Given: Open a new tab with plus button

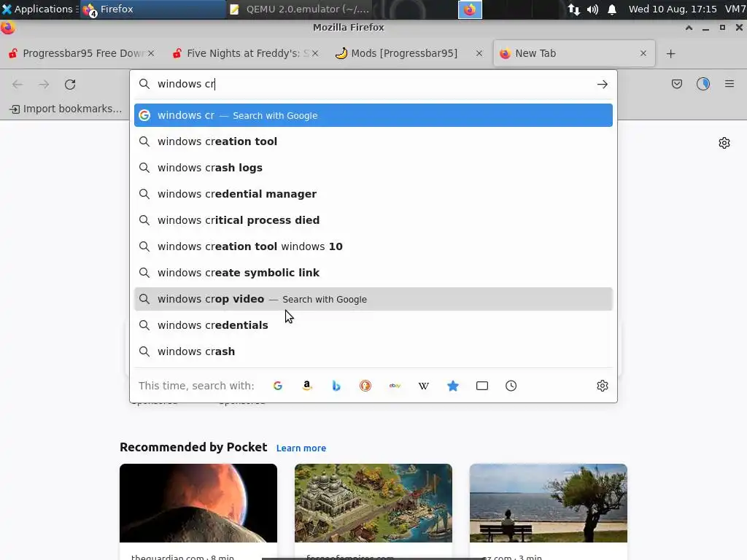Looking at the screenshot, I should click(x=671, y=53).
